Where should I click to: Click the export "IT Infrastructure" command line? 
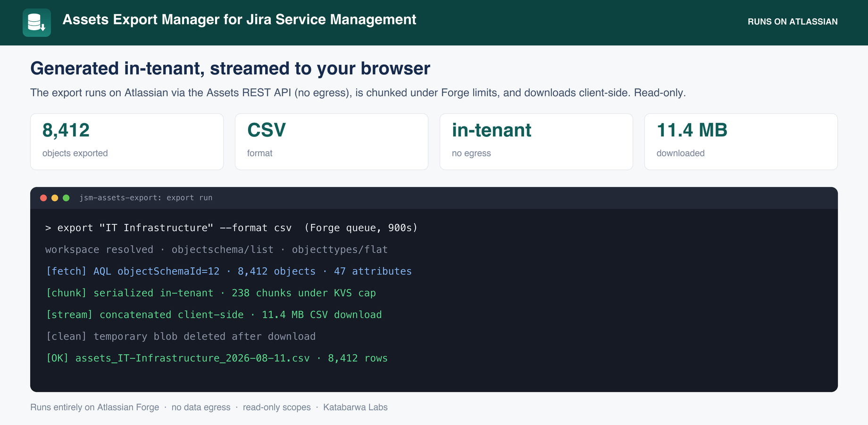231,228
